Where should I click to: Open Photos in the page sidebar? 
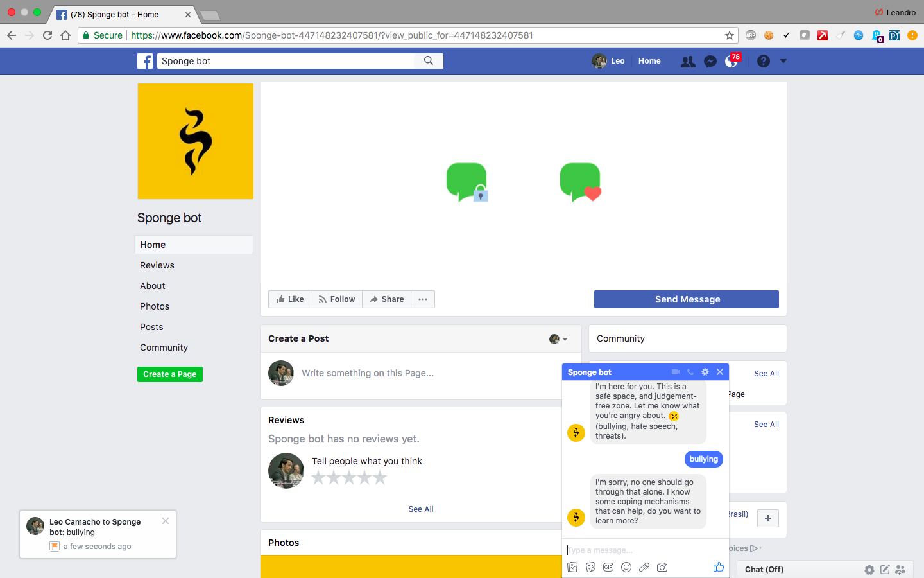tap(155, 306)
